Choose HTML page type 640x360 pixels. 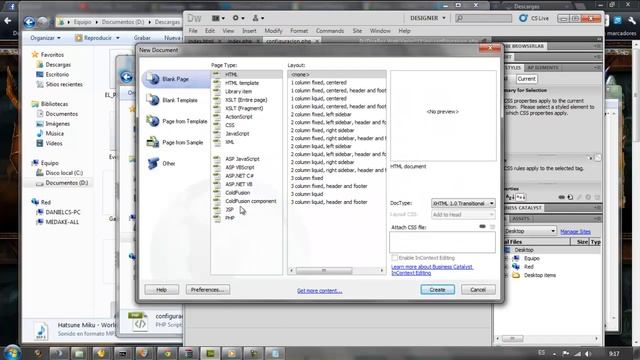pos(231,74)
